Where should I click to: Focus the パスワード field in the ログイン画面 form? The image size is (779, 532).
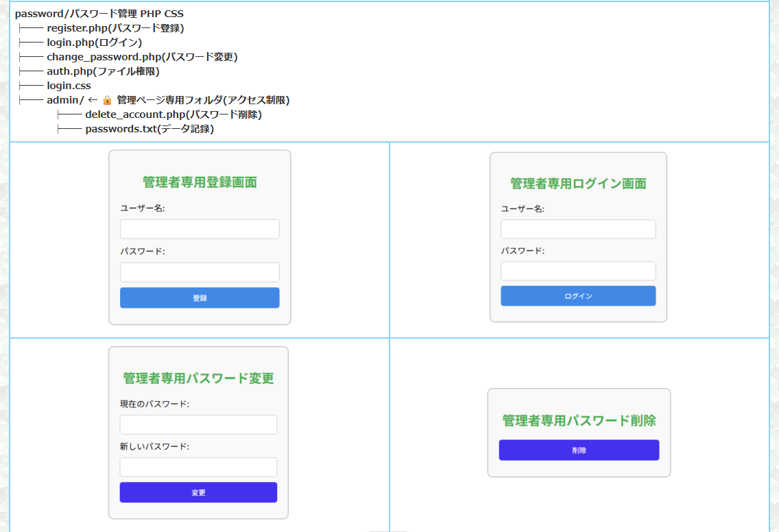click(x=578, y=271)
